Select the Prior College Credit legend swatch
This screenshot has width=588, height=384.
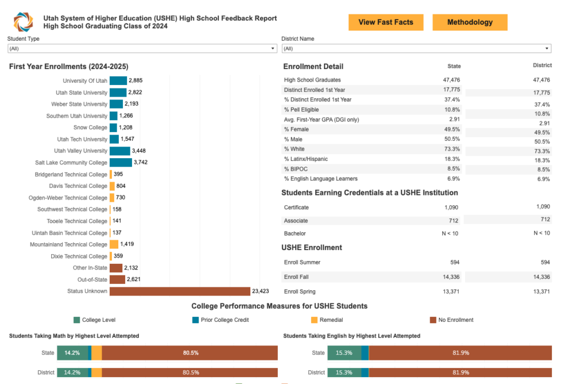click(196, 320)
